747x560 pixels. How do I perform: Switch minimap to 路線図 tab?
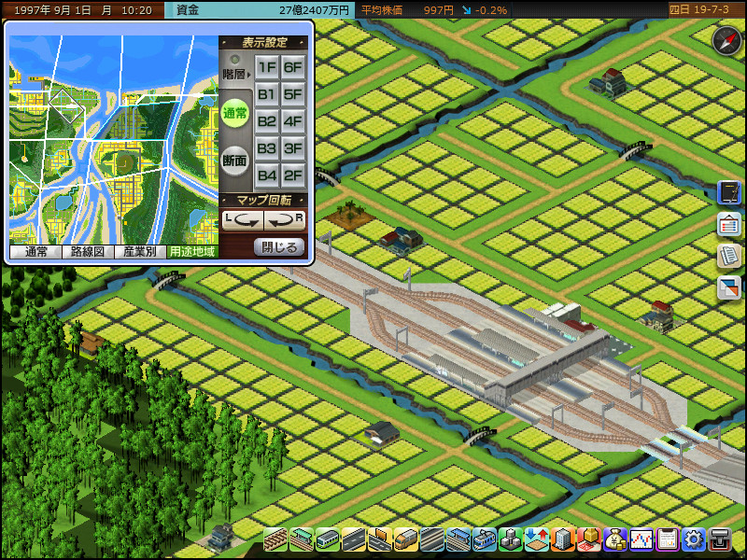pyautogui.click(x=88, y=251)
